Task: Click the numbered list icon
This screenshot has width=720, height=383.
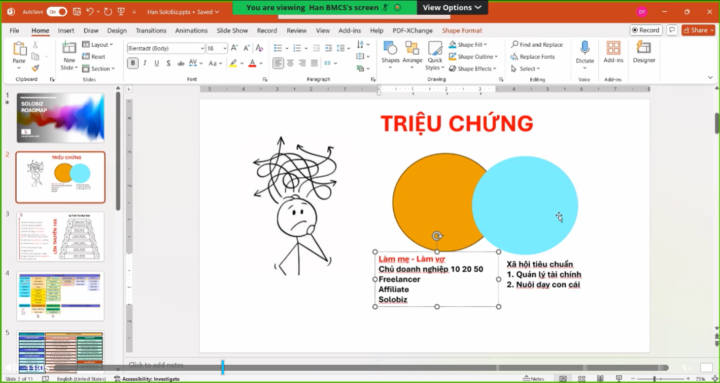Action: coord(297,48)
